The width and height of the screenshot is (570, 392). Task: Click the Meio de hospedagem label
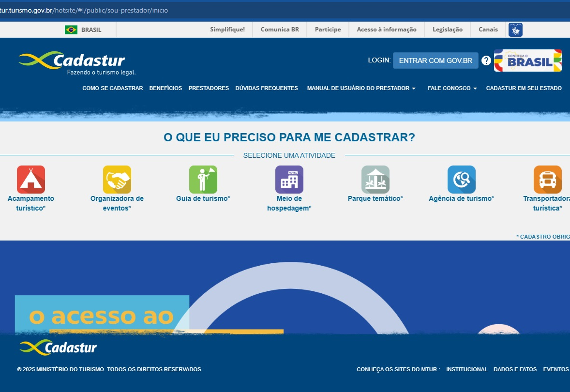pyautogui.click(x=289, y=203)
